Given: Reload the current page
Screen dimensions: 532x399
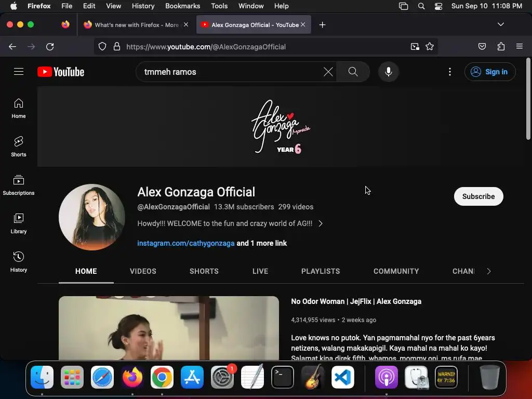Looking at the screenshot, I should (x=50, y=46).
